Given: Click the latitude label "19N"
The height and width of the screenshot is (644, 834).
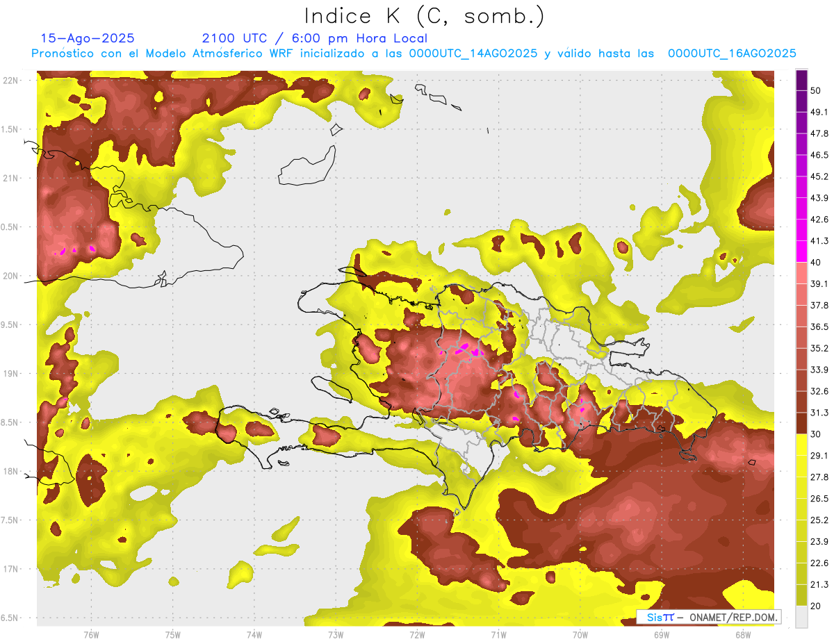Looking at the screenshot, I should [x=10, y=373].
